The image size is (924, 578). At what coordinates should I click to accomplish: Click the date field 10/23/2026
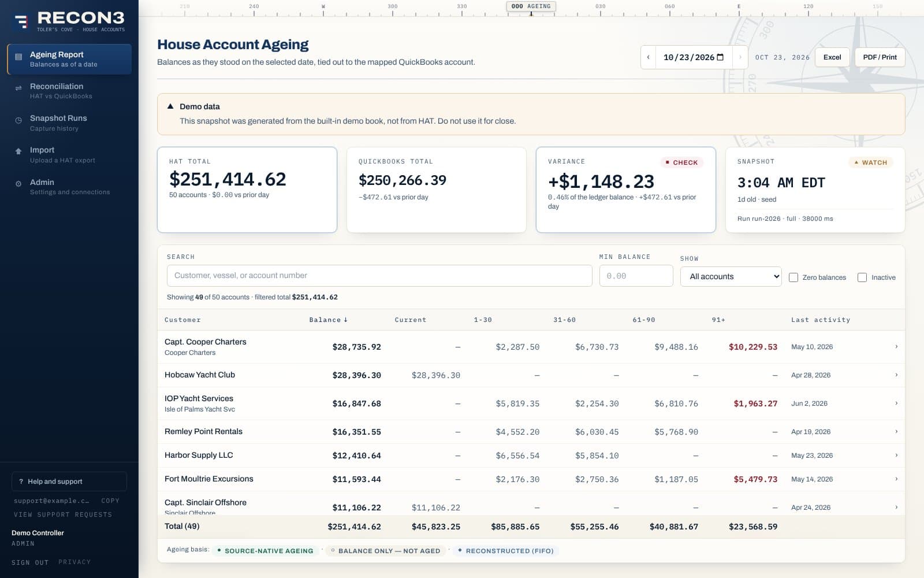point(694,57)
